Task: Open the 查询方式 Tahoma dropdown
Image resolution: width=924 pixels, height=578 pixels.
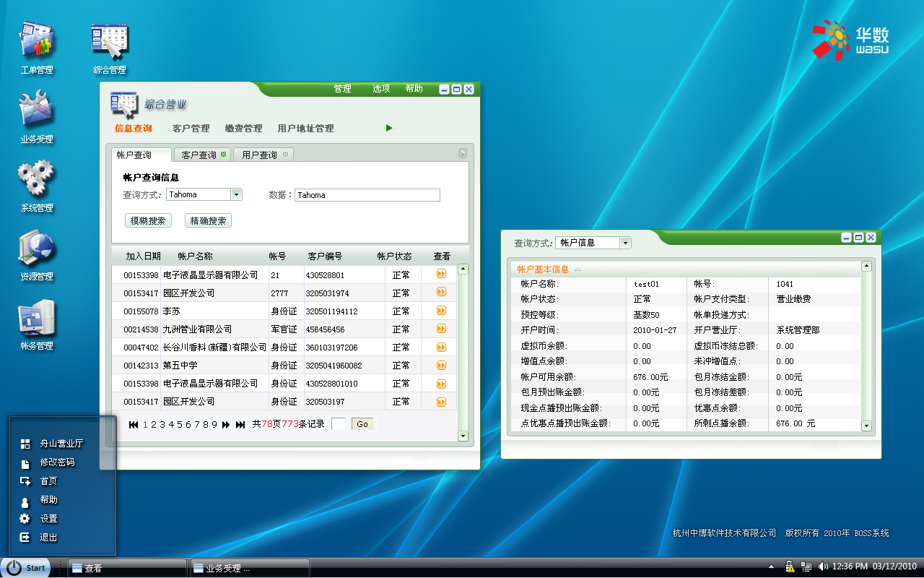Action: 236,194
